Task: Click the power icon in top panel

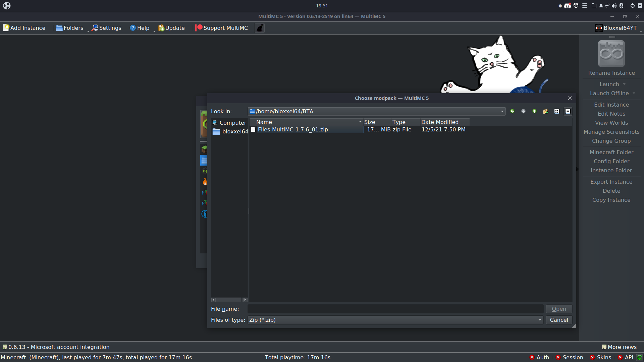Action: (x=632, y=6)
